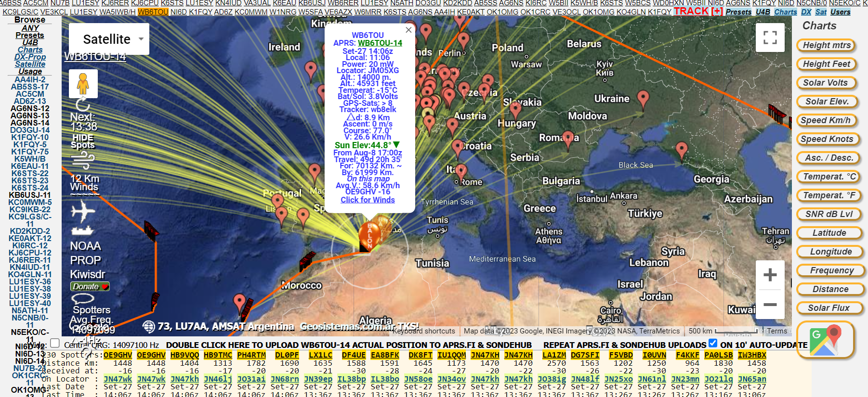Open the Google Maps icon below charts
This screenshot has height=397, width=868.
coord(825,340)
